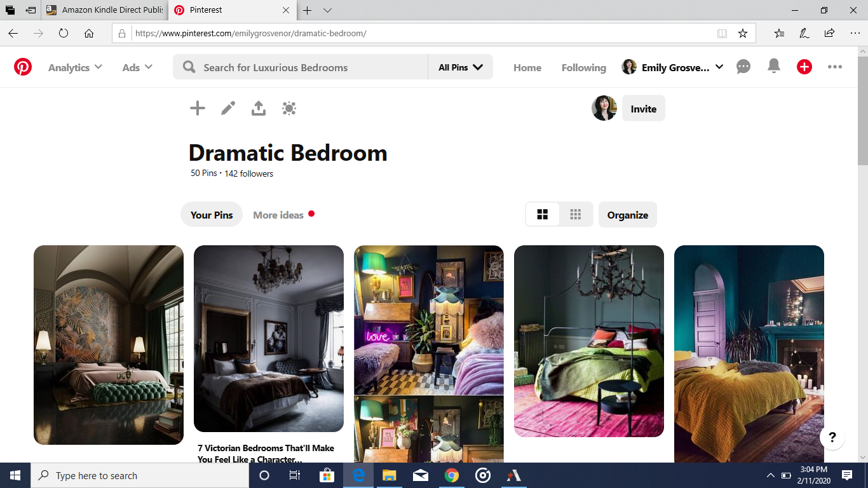
Task: Share the board via the upload icon
Action: click(259, 109)
